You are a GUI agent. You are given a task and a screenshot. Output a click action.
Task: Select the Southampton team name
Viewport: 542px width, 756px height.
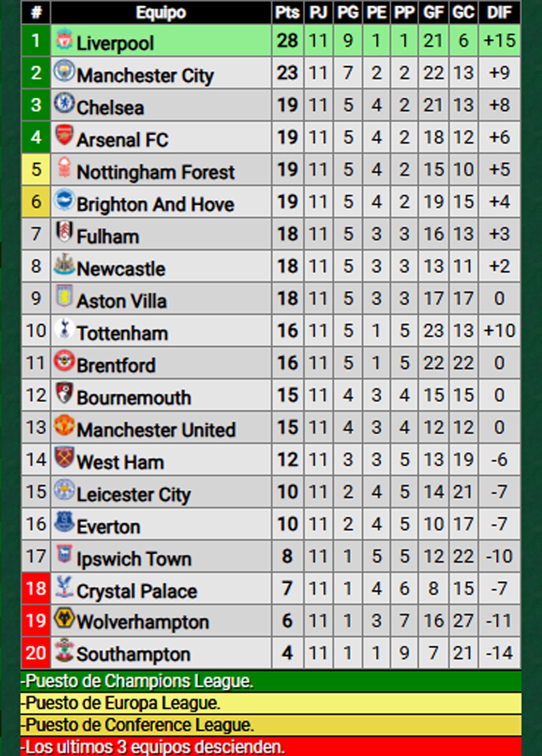133,654
